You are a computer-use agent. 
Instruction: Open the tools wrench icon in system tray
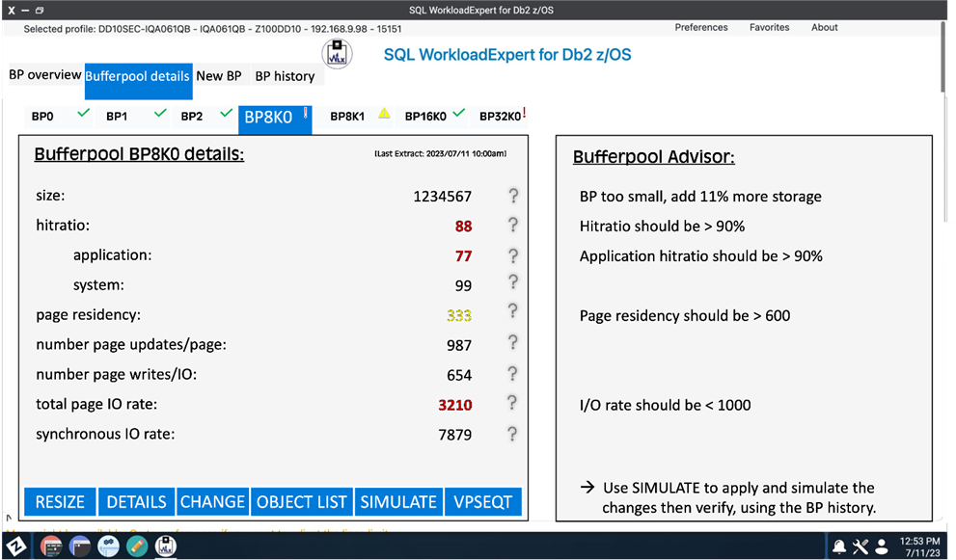860,547
